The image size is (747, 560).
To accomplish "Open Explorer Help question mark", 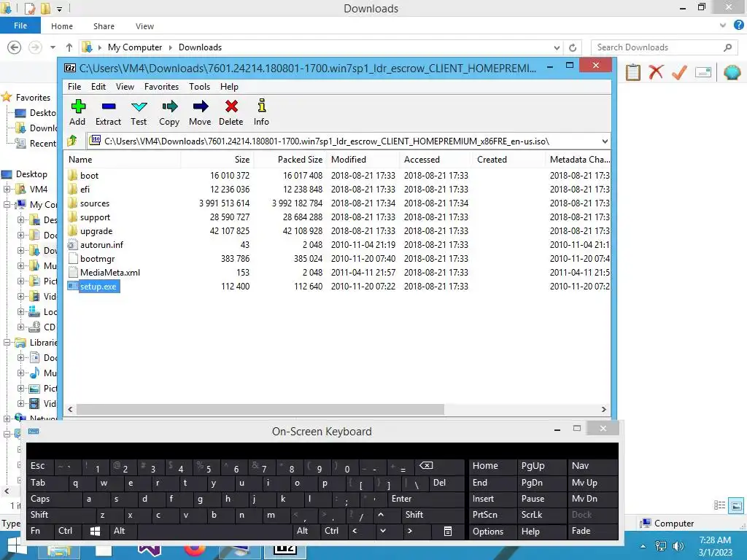I will (x=738, y=26).
